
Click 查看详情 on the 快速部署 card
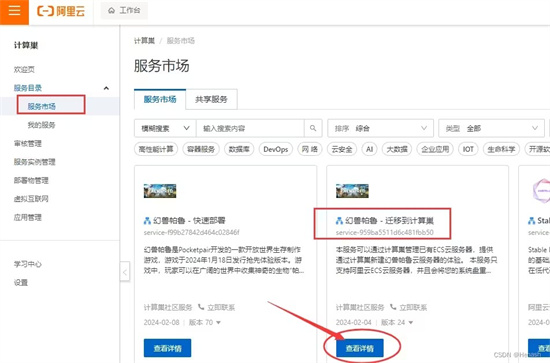point(167,348)
